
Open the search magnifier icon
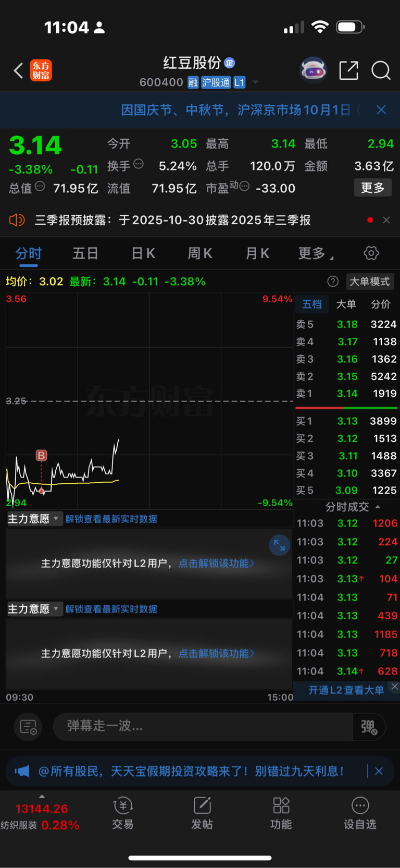click(x=381, y=70)
